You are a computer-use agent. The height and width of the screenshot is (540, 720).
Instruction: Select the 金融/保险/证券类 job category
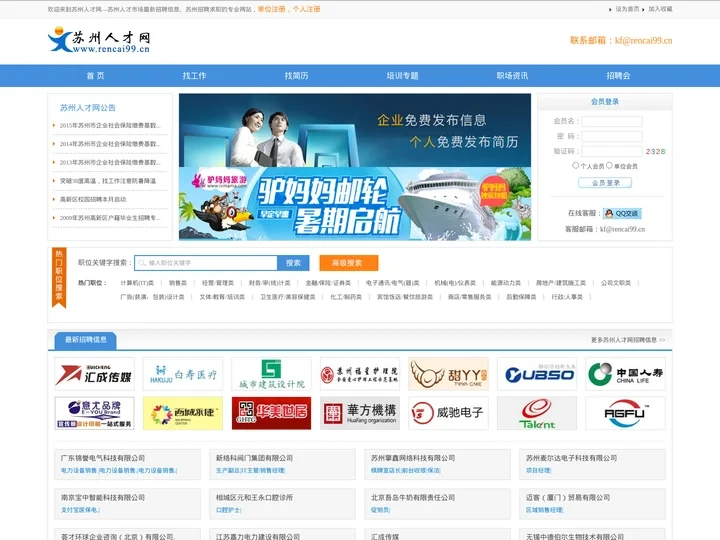(x=328, y=283)
